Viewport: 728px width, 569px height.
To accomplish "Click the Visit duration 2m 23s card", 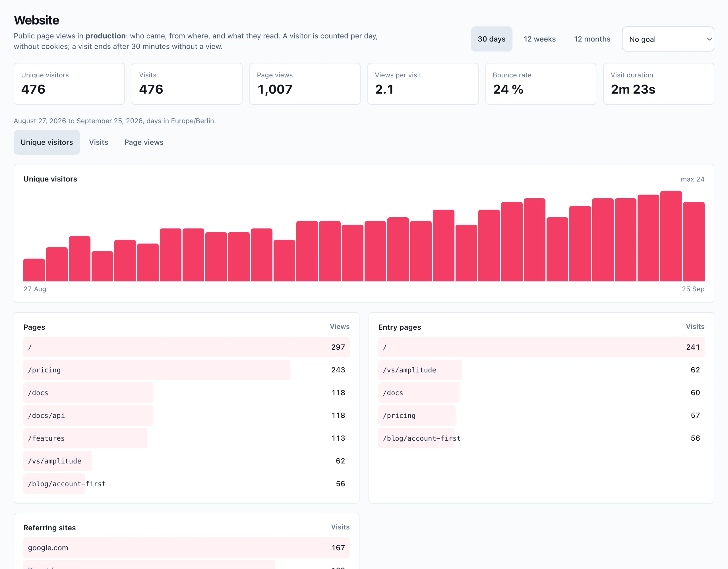I will pos(658,84).
